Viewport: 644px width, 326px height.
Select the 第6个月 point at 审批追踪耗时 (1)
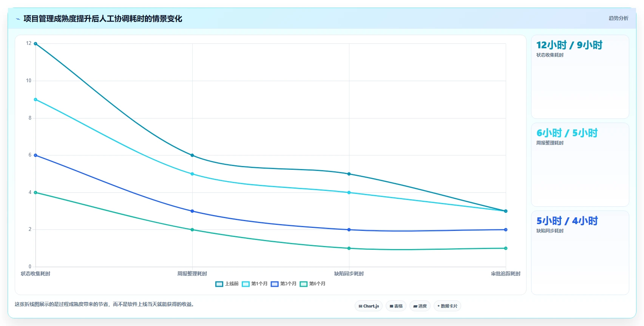[x=506, y=248]
